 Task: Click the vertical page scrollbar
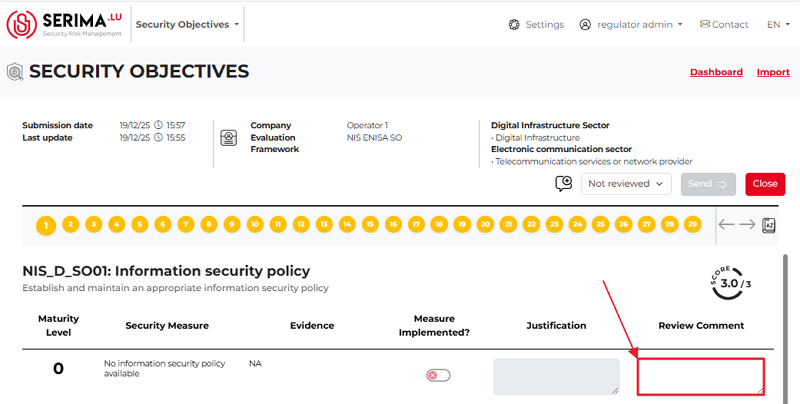pos(785,329)
